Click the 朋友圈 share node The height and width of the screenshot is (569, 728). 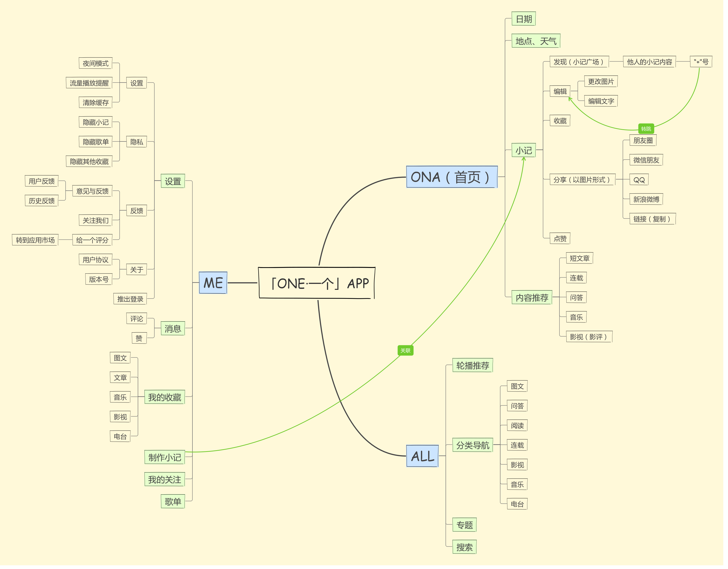[647, 141]
